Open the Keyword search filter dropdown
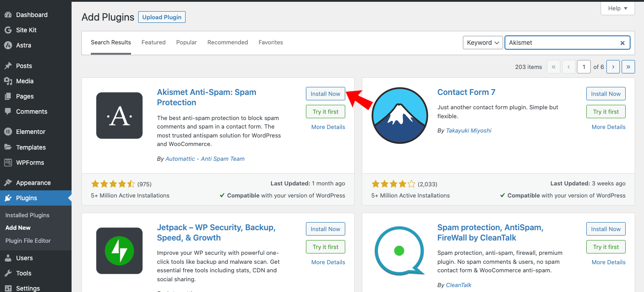Image resolution: width=644 pixels, height=292 pixels. point(483,42)
